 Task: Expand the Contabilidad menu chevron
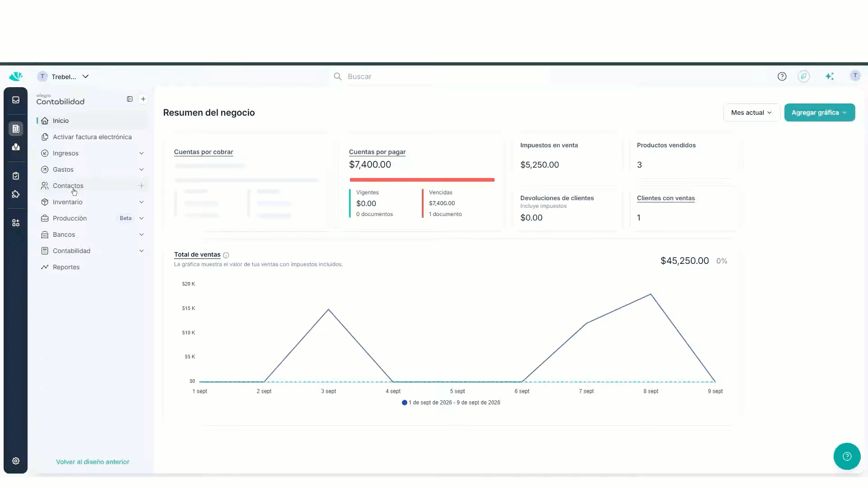pos(142,251)
